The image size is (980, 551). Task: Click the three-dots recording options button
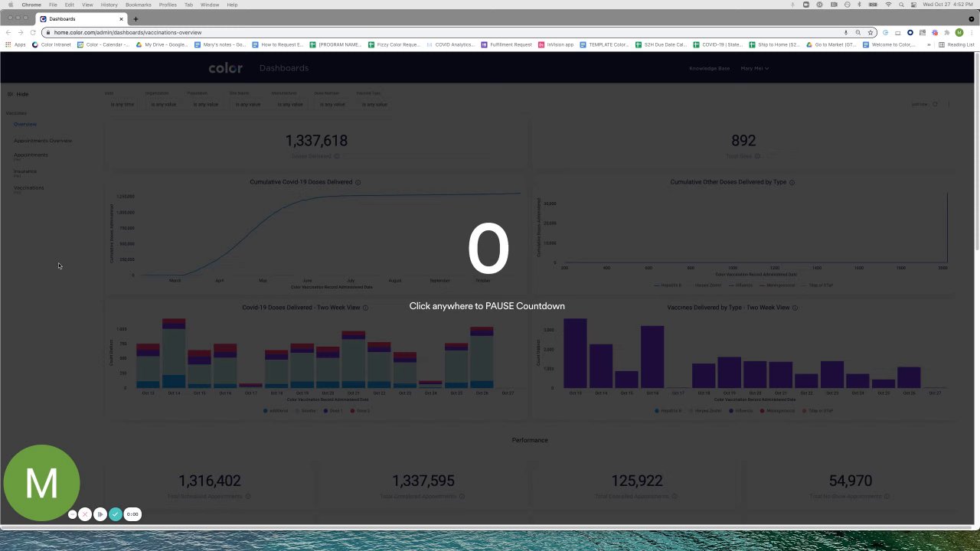pyautogui.click(x=73, y=514)
